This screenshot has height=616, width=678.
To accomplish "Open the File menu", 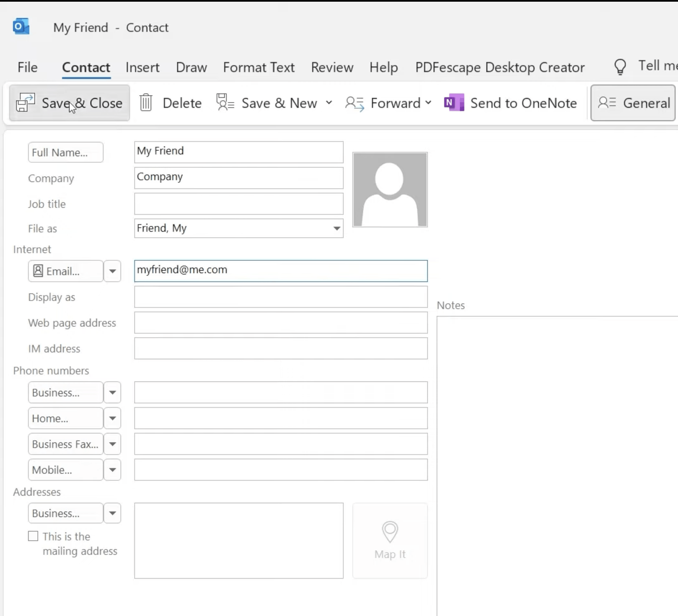I will click(28, 67).
